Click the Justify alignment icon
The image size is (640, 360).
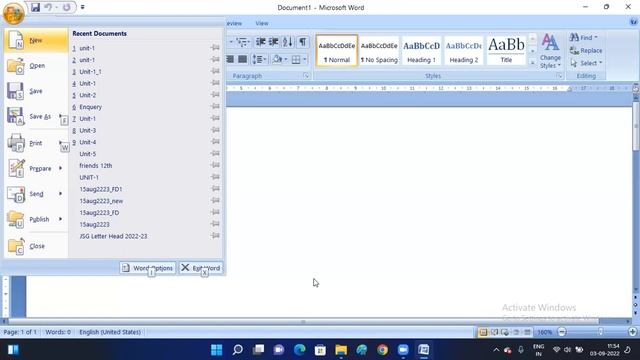click(243, 60)
